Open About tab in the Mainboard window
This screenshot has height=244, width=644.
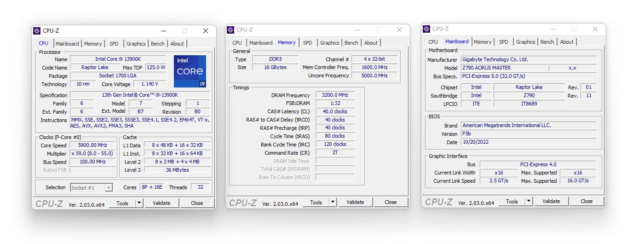pyautogui.click(x=567, y=42)
